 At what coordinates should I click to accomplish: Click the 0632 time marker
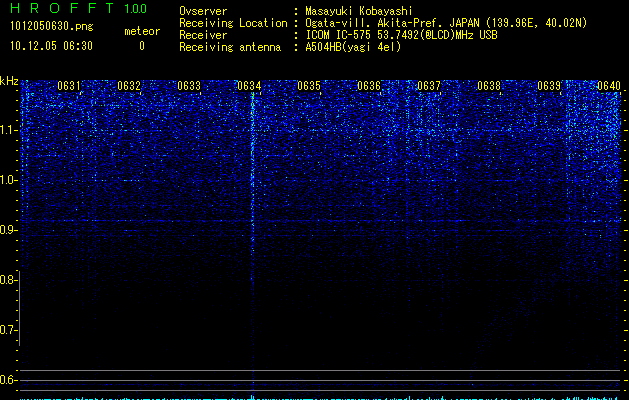click(x=129, y=86)
